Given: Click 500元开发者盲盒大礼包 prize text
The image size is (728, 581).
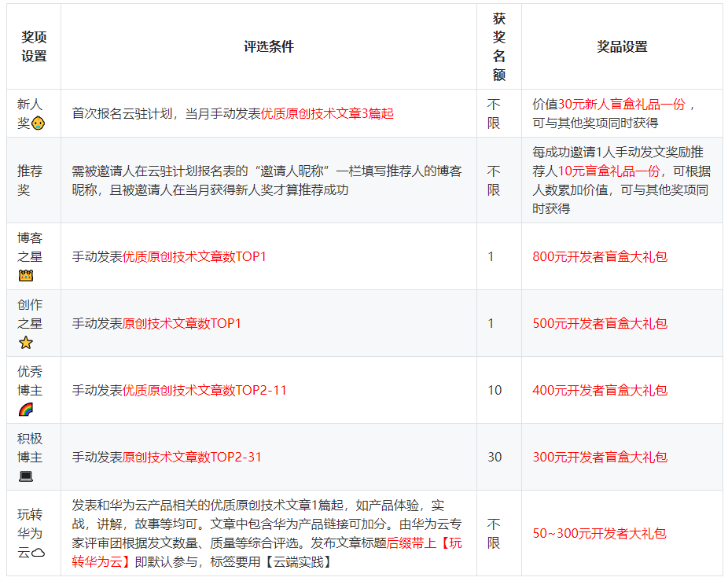Looking at the screenshot, I should tap(600, 323).
